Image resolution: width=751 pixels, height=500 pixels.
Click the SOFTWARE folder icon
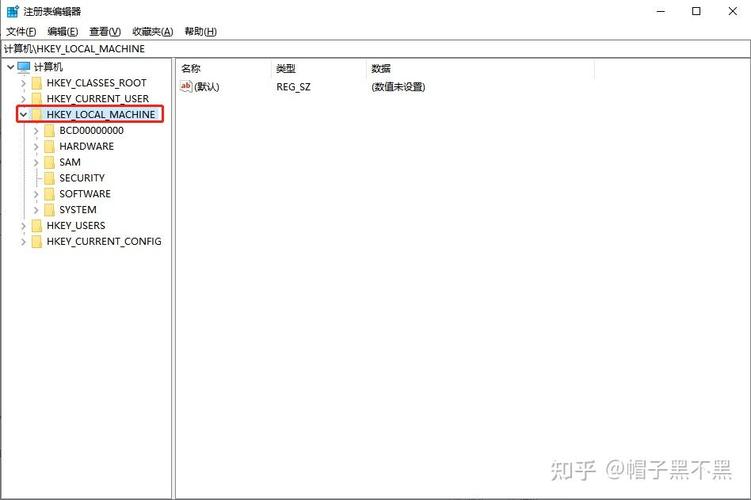click(x=49, y=194)
